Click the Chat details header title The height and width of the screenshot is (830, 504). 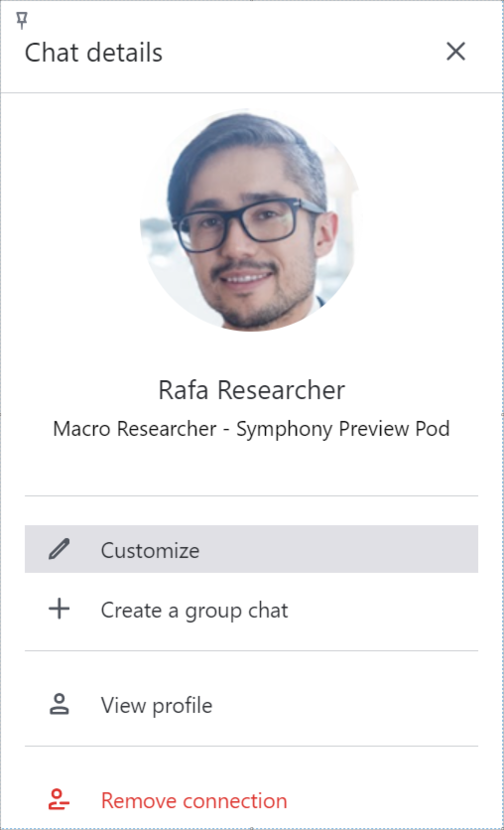(x=93, y=53)
